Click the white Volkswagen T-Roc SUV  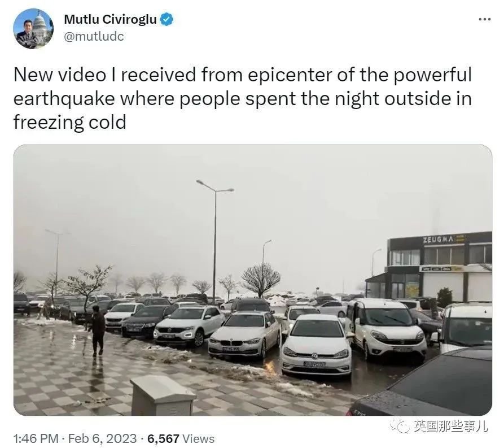coord(190,325)
